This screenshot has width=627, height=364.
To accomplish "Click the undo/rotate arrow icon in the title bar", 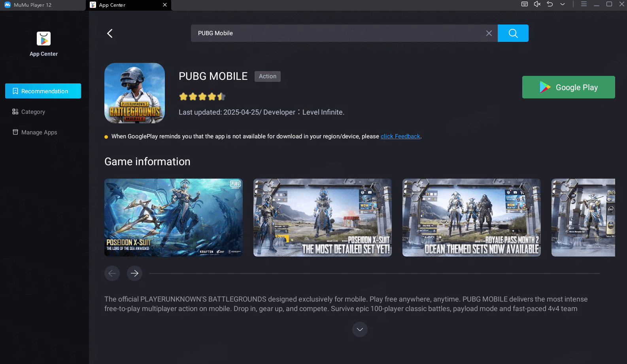I will click(550, 4).
